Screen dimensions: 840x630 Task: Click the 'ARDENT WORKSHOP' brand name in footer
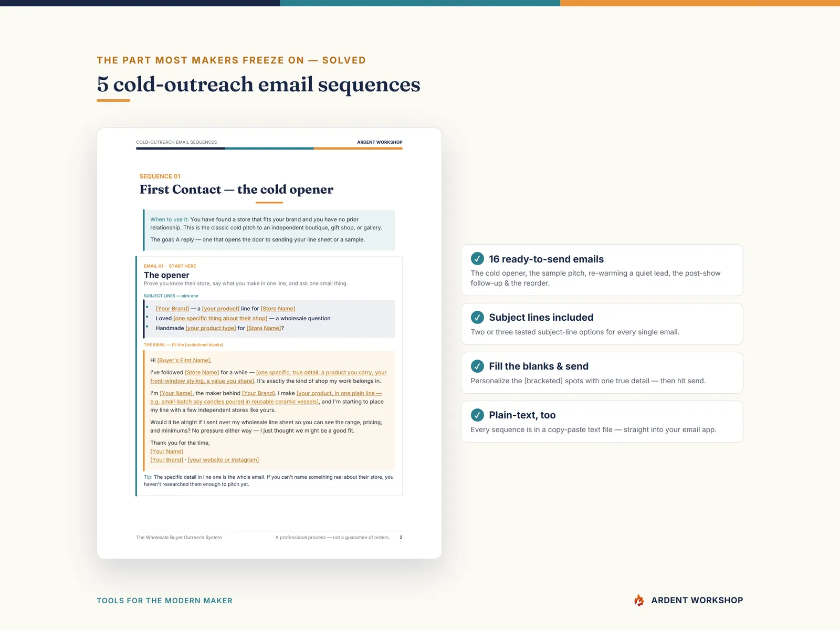(x=697, y=600)
